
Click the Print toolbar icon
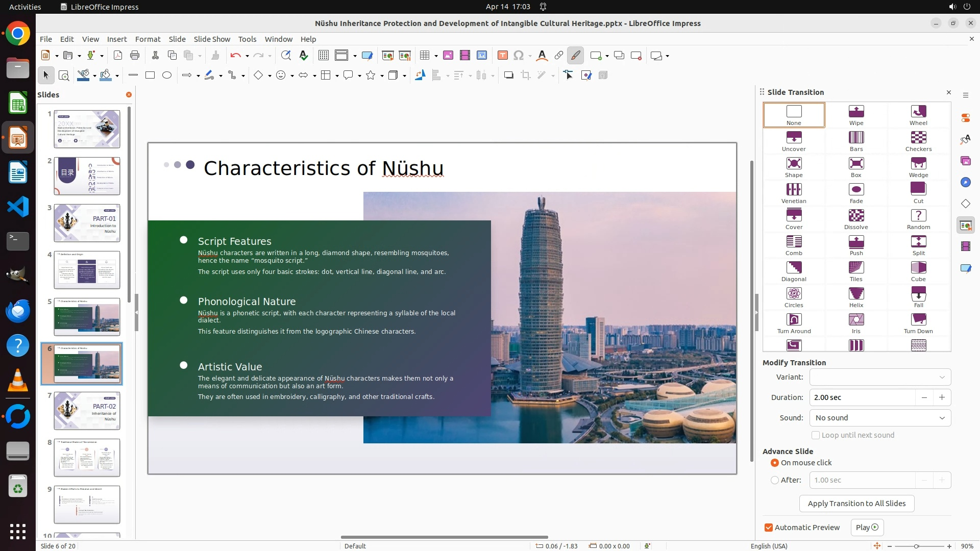pyautogui.click(x=135, y=56)
